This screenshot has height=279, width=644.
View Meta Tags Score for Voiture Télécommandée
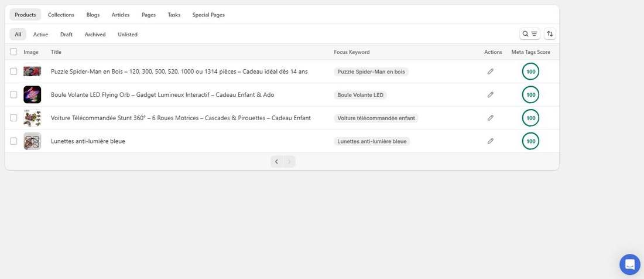pyautogui.click(x=530, y=118)
